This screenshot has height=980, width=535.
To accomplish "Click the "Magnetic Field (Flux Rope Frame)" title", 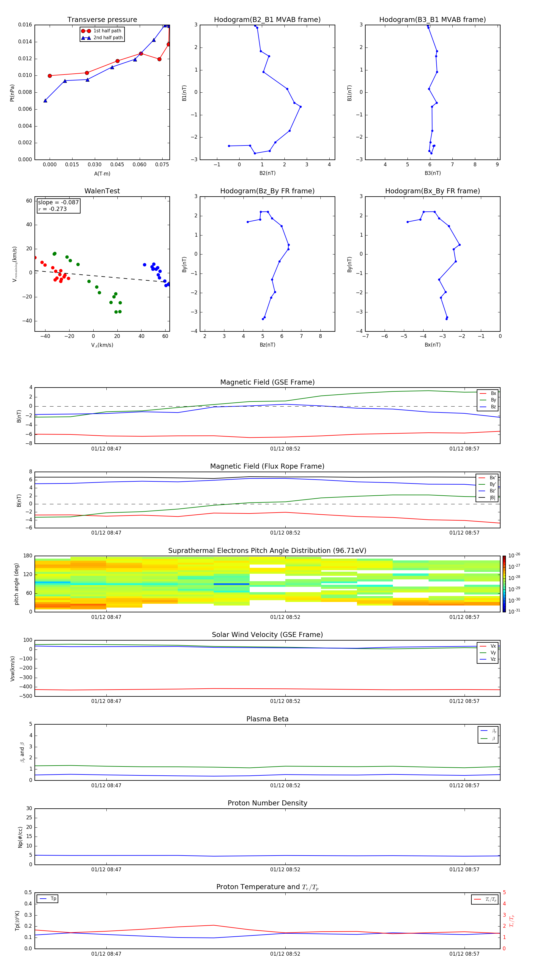I will (267, 467).
